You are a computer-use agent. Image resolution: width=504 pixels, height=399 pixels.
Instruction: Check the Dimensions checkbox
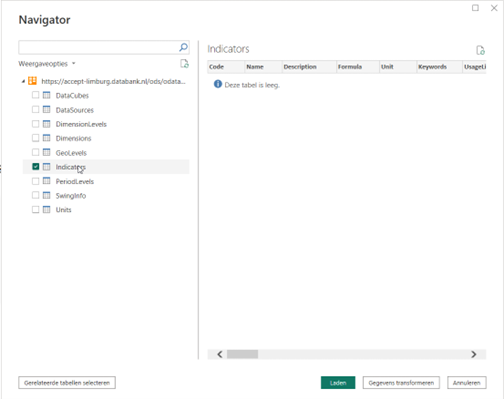35,138
